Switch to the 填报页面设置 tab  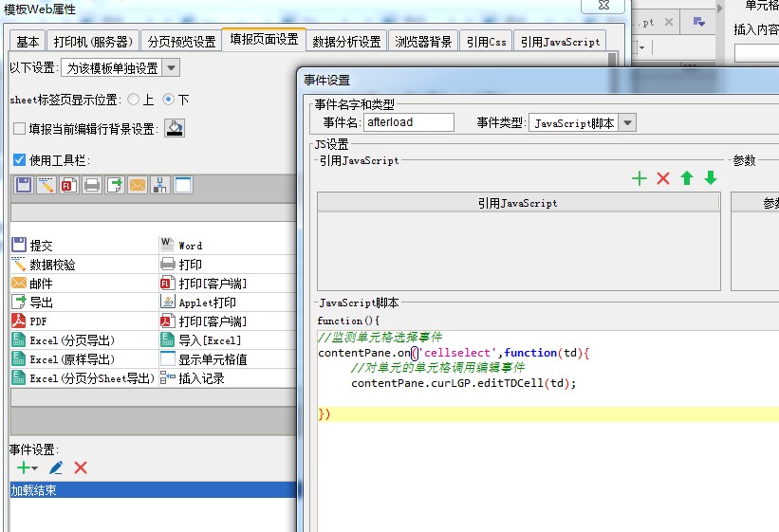pyautogui.click(x=264, y=39)
